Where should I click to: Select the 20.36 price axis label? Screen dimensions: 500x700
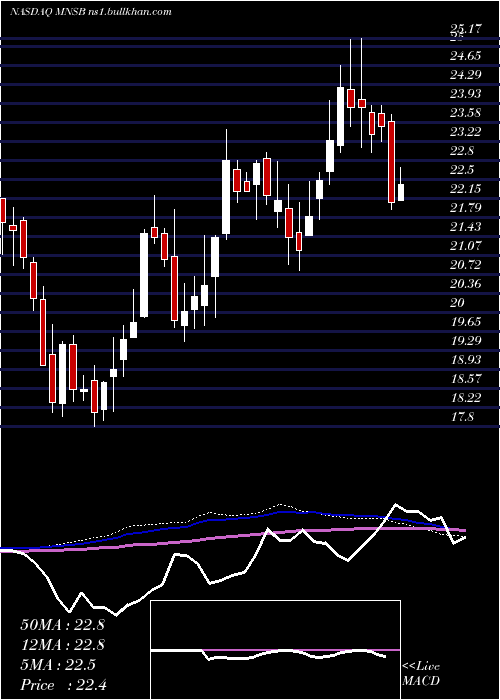coord(466,283)
